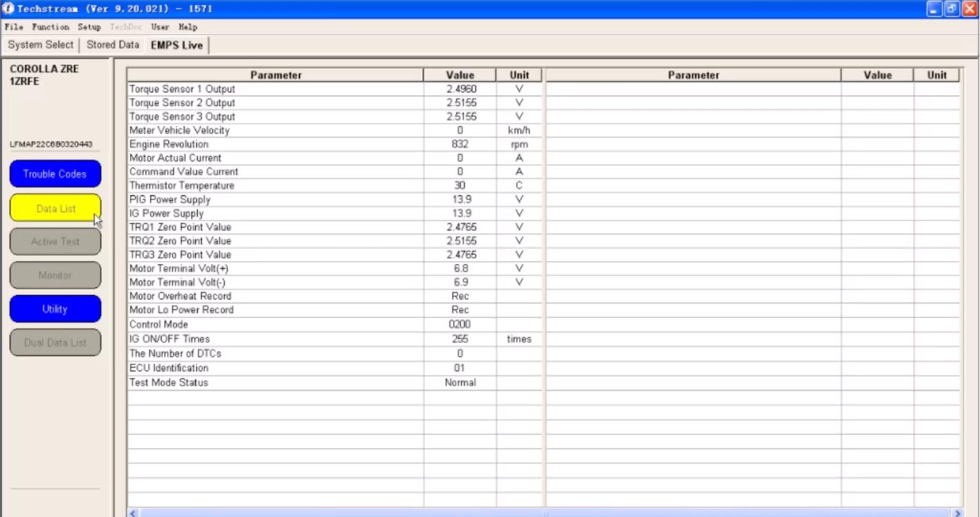Click the left Value column header
This screenshot has height=517, width=980.
[x=460, y=76]
